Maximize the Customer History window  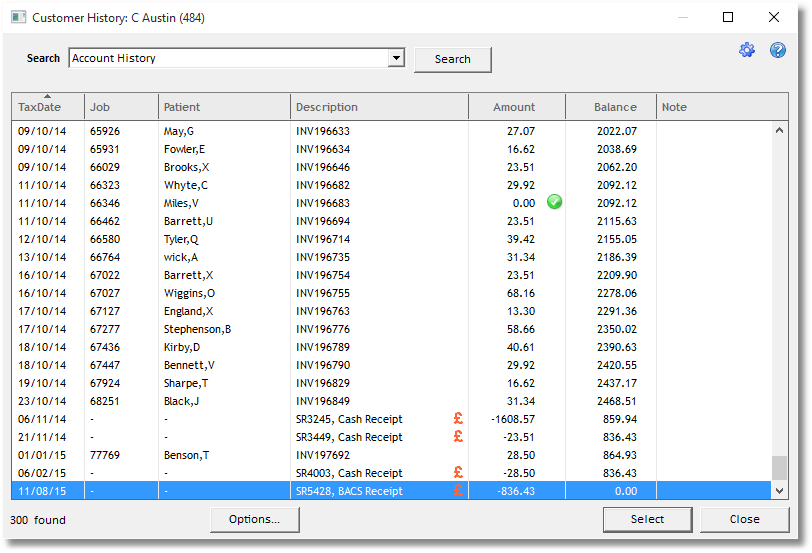click(728, 17)
